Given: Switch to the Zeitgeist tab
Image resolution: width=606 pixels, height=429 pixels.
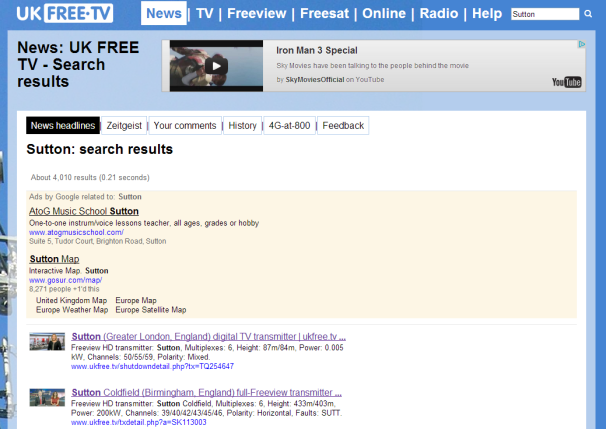Looking at the screenshot, I should (124, 126).
